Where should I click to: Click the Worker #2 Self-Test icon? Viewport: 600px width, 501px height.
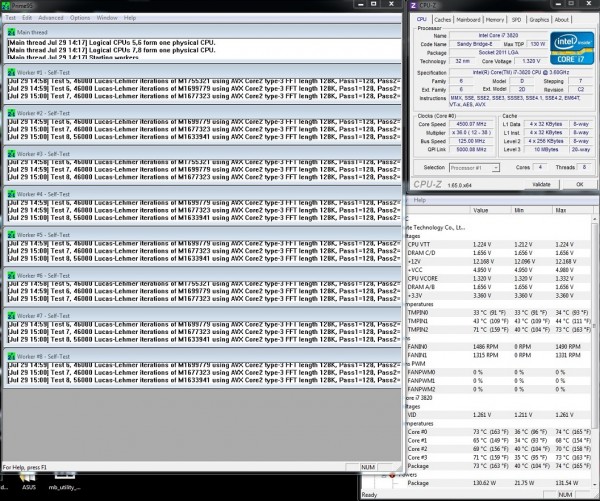pyautogui.click(x=11, y=113)
